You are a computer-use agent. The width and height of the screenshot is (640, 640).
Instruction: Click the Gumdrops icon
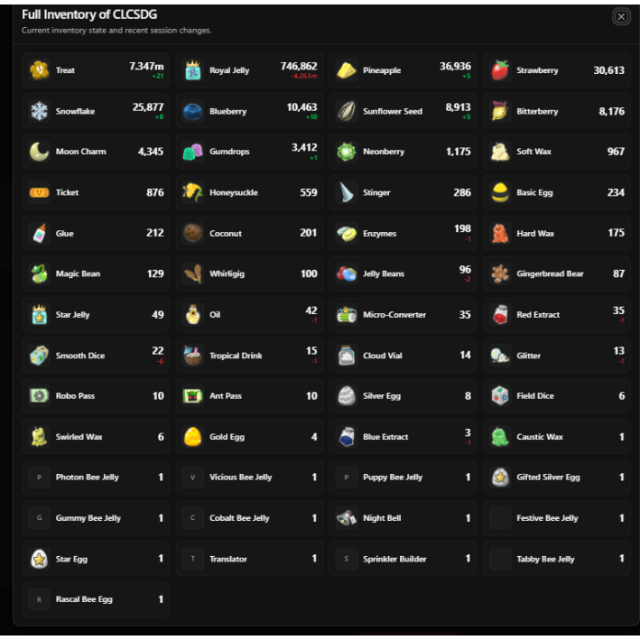(193, 152)
